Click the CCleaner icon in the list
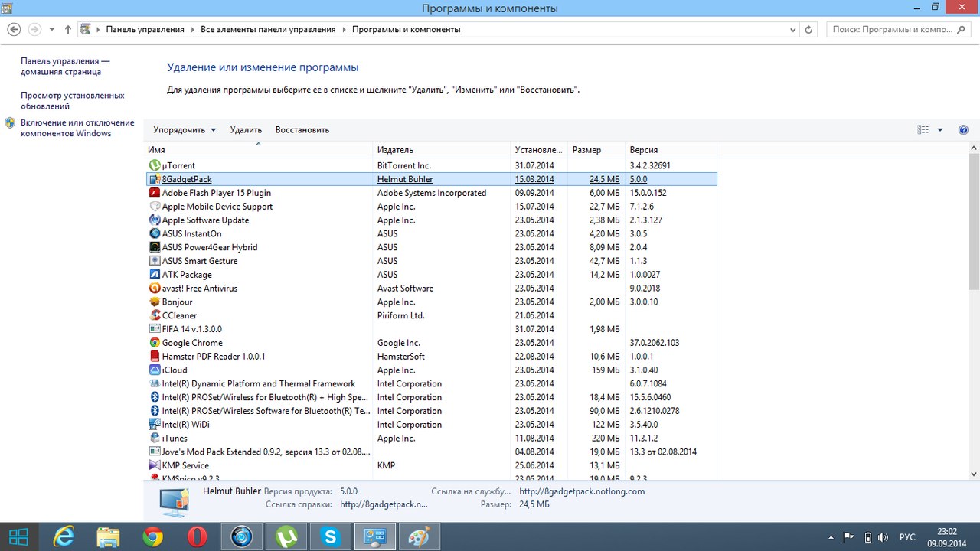980x551 pixels. pyautogui.click(x=155, y=315)
